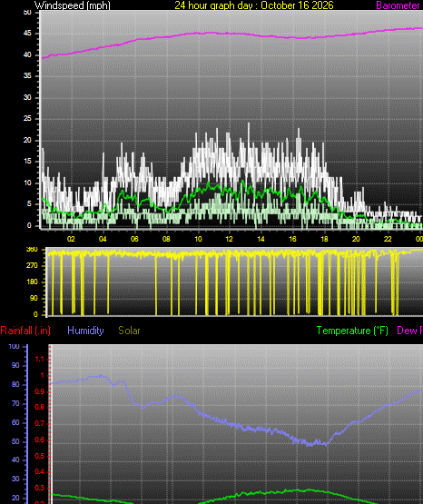Select the 30 tick on blue humidity axis
Image resolution: width=423 pixels, height=504 pixels.
coord(15,479)
